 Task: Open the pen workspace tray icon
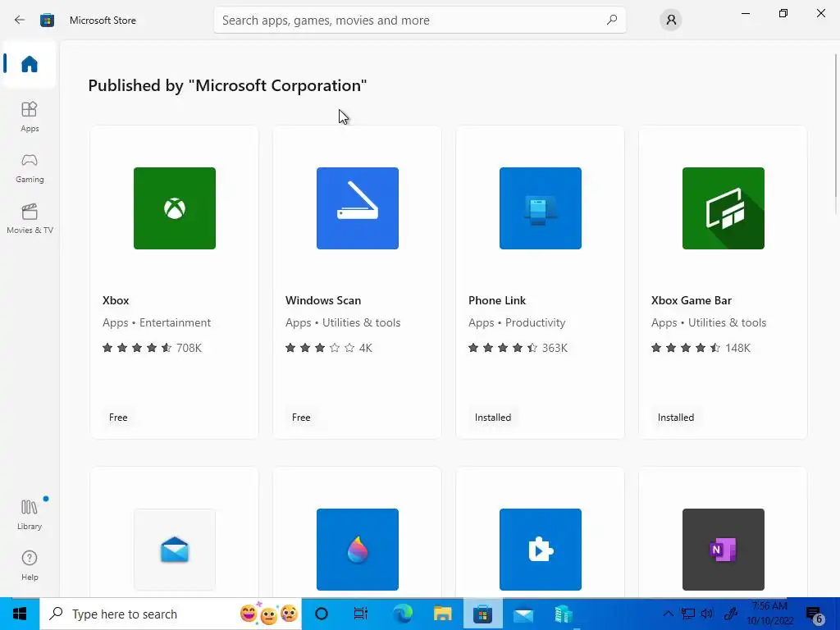(731, 614)
